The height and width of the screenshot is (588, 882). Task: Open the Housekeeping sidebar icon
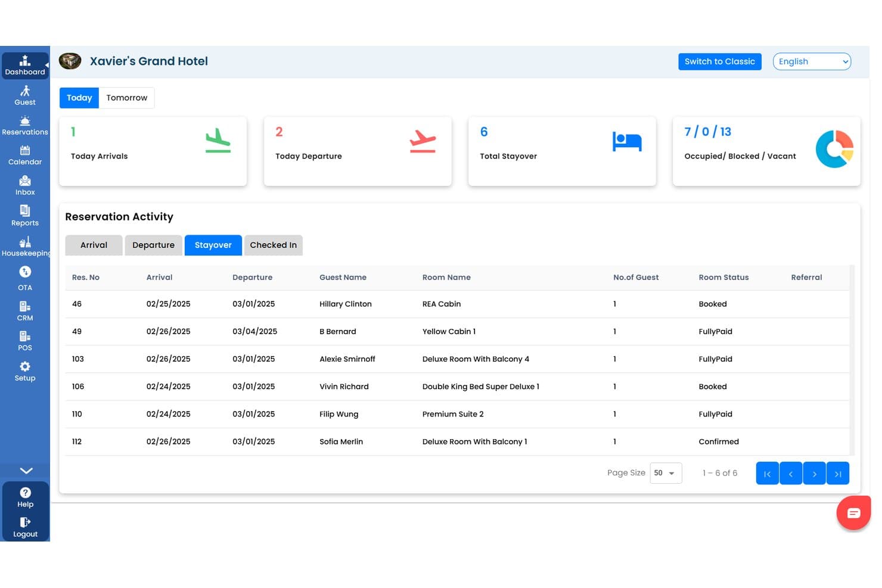pyautogui.click(x=24, y=247)
